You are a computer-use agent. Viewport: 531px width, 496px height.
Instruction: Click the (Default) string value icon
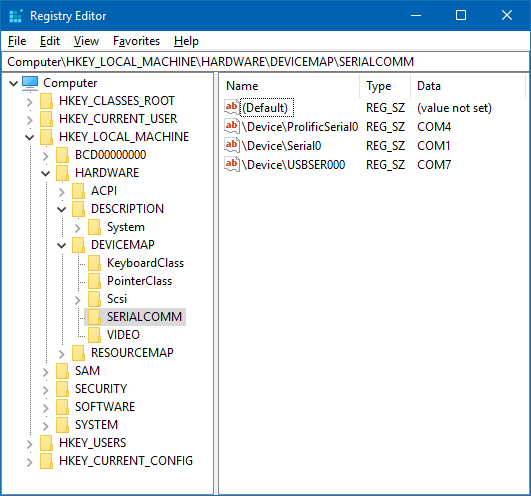232,107
